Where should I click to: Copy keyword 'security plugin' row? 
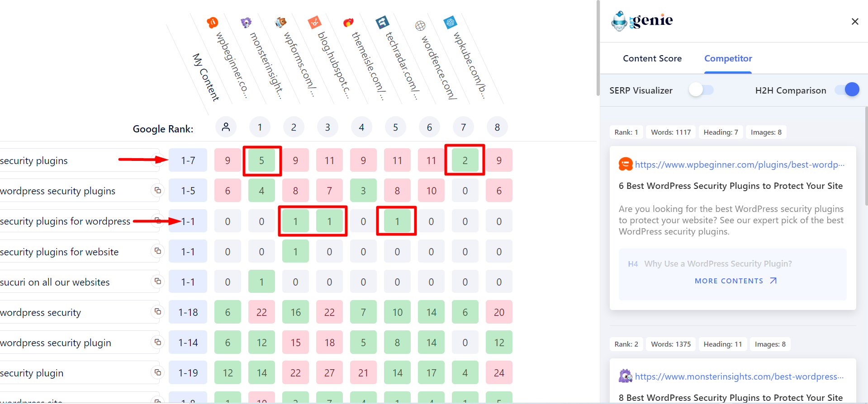coord(157,372)
